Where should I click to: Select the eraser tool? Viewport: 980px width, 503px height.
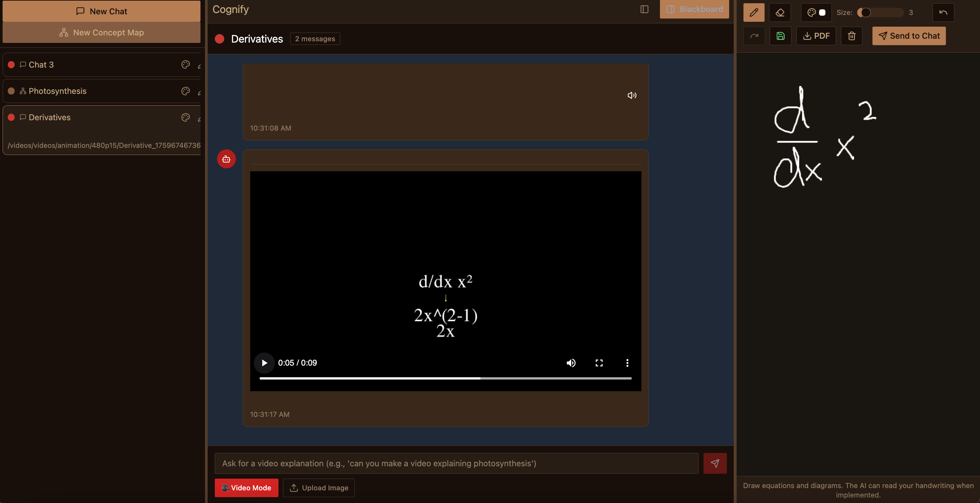[780, 13]
